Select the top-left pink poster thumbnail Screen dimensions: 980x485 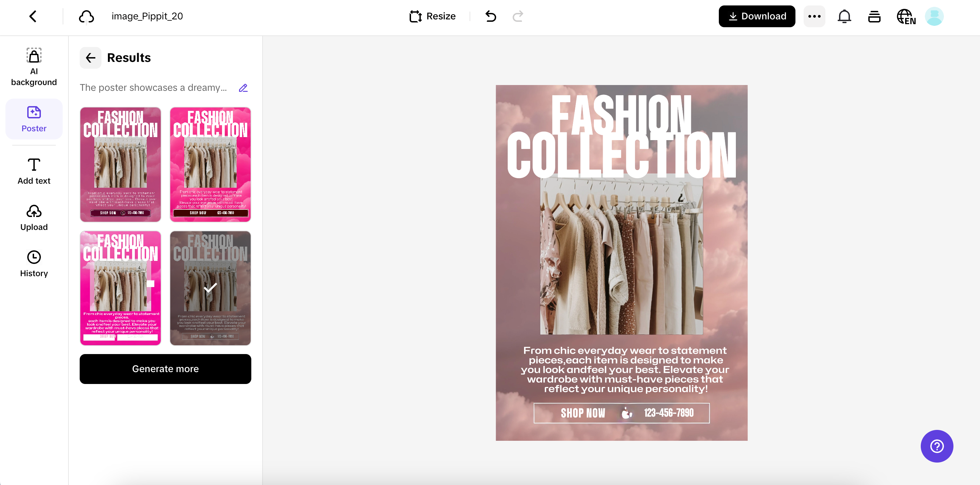(x=120, y=164)
